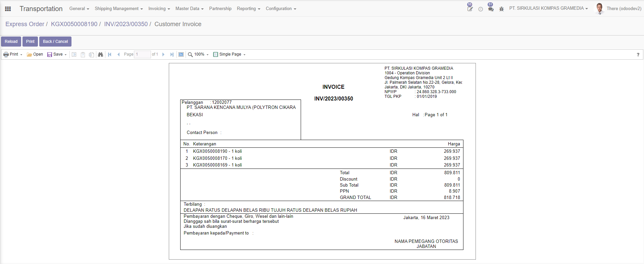Click the clipboard paste icon in viewer
This screenshot has width=644, height=264.
tap(83, 55)
